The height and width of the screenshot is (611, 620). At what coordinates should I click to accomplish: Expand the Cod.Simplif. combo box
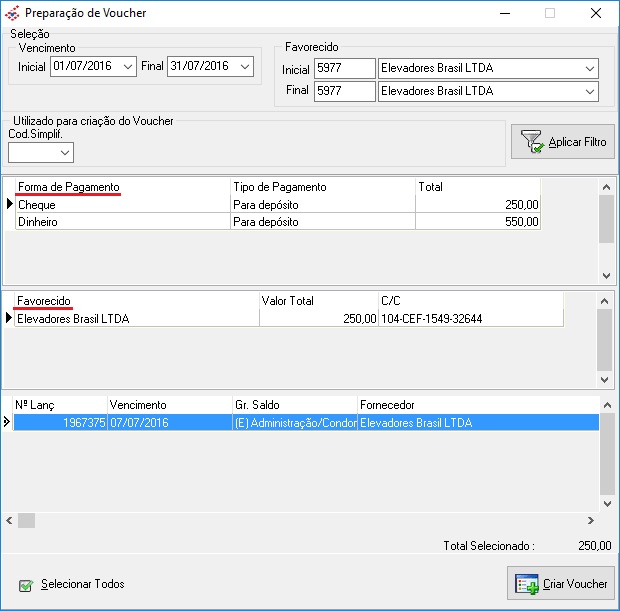pos(65,153)
